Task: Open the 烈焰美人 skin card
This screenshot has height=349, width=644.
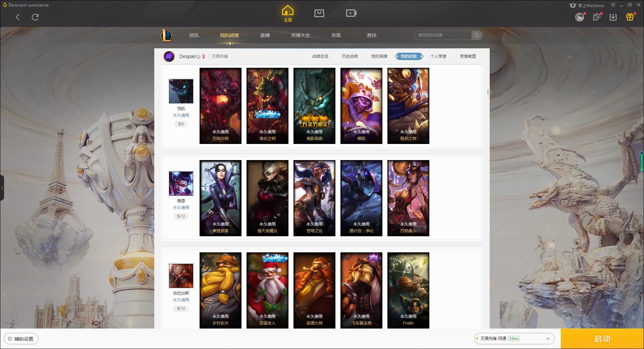Action: pyautogui.click(x=408, y=198)
